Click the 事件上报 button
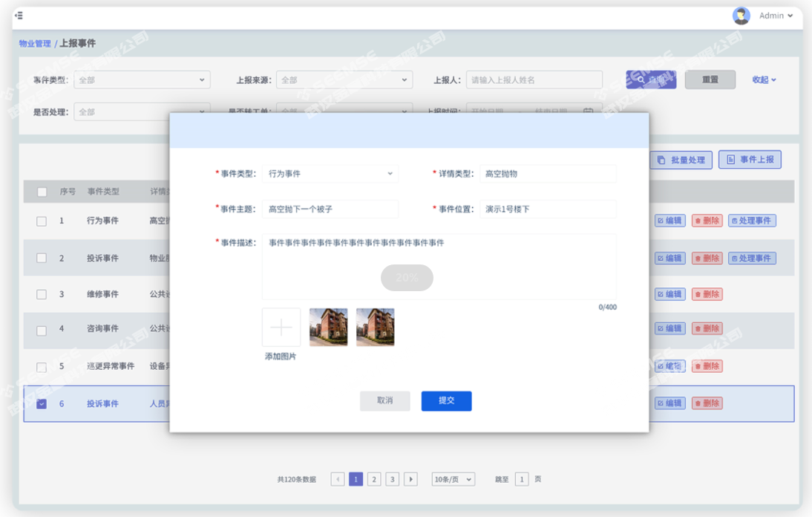 click(750, 160)
